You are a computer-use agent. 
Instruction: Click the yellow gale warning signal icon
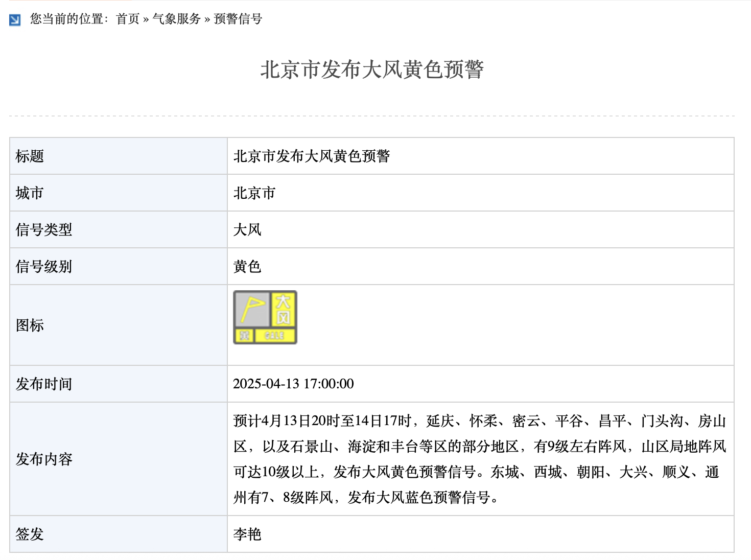click(265, 317)
